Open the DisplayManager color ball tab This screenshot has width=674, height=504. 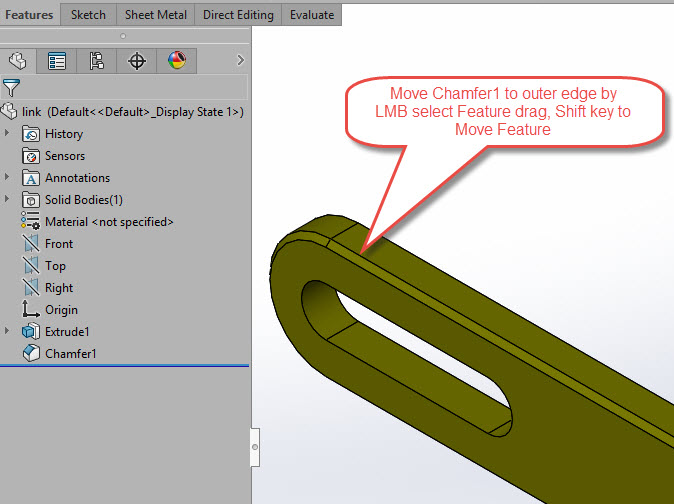pos(177,61)
